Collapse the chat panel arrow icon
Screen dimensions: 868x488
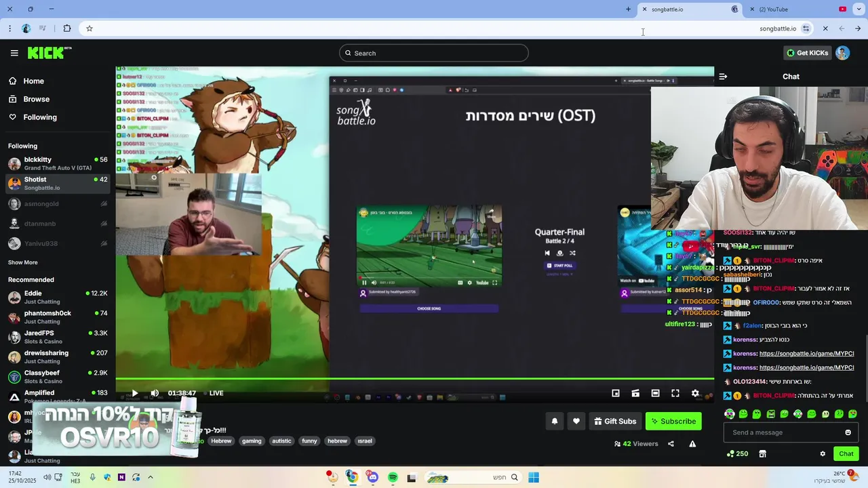click(723, 77)
